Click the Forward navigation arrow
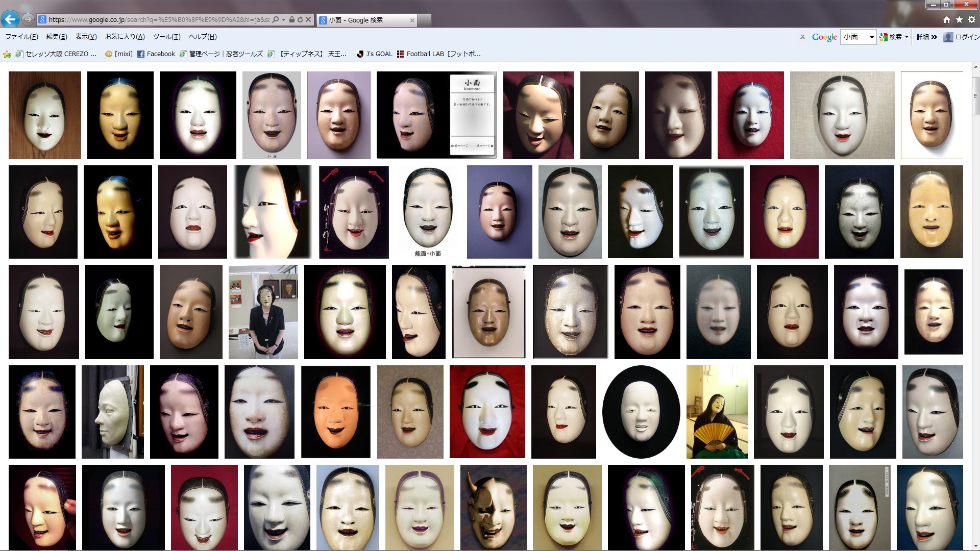980x551 pixels. pos(28,19)
